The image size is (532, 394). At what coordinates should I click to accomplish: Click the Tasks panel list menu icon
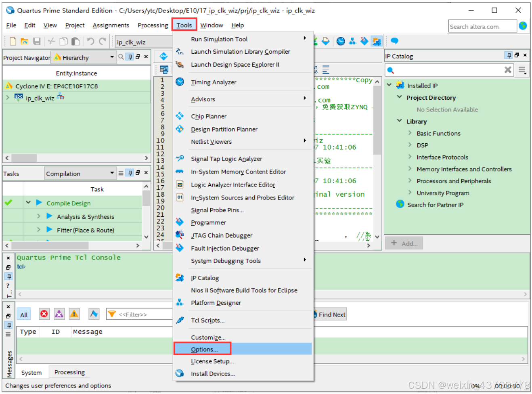coord(121,173)
